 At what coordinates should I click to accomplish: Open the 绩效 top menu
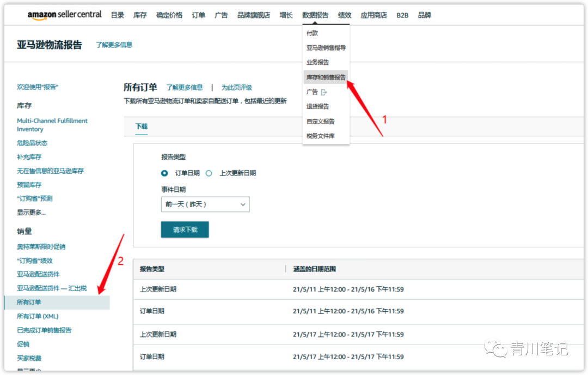(x=345, y=15)
